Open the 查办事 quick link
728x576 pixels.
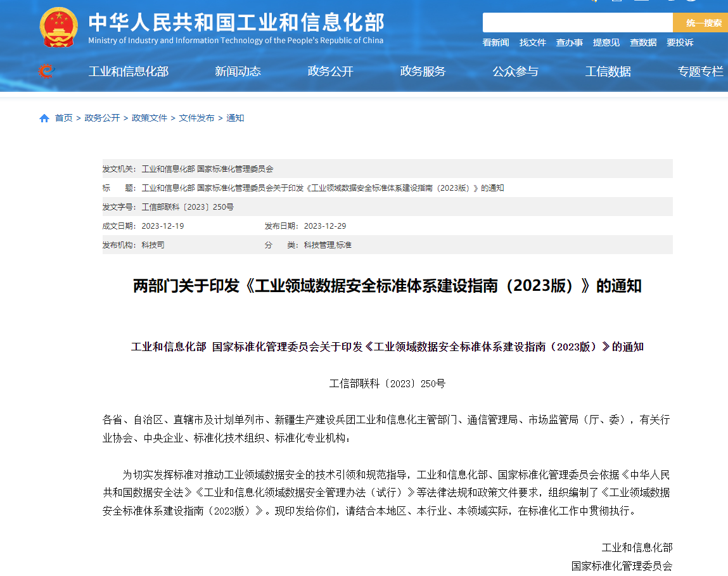[x=569, y=42]
